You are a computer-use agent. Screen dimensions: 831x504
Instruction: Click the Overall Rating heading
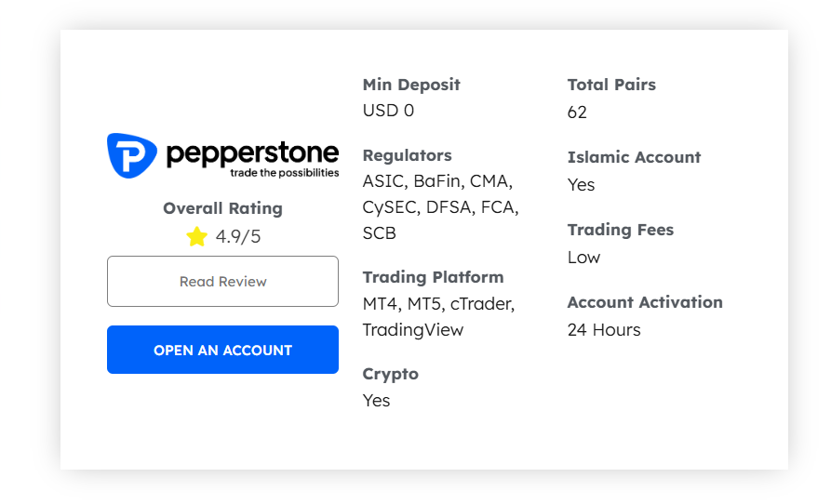pyautogui.click(x=222, y=208)
